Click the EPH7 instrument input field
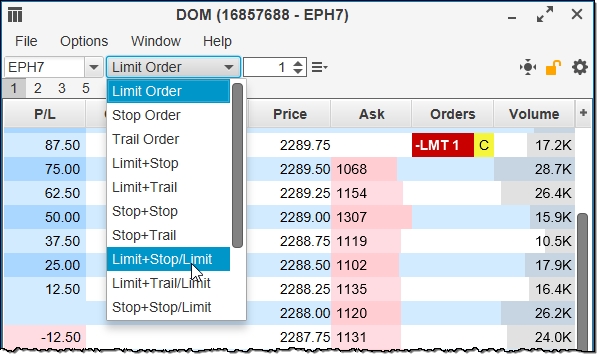The width and height of the screenshot is (600, 360). click(44, 67)
